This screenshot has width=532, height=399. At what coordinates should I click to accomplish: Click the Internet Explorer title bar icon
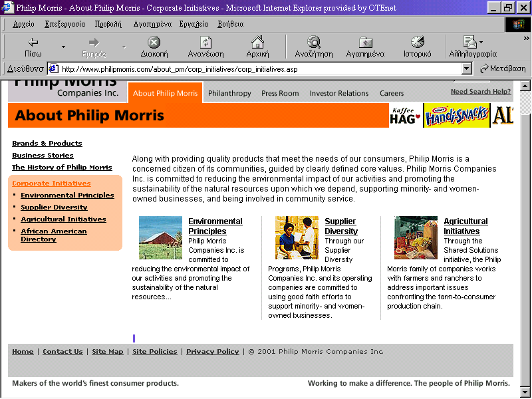tap(7, 7)
